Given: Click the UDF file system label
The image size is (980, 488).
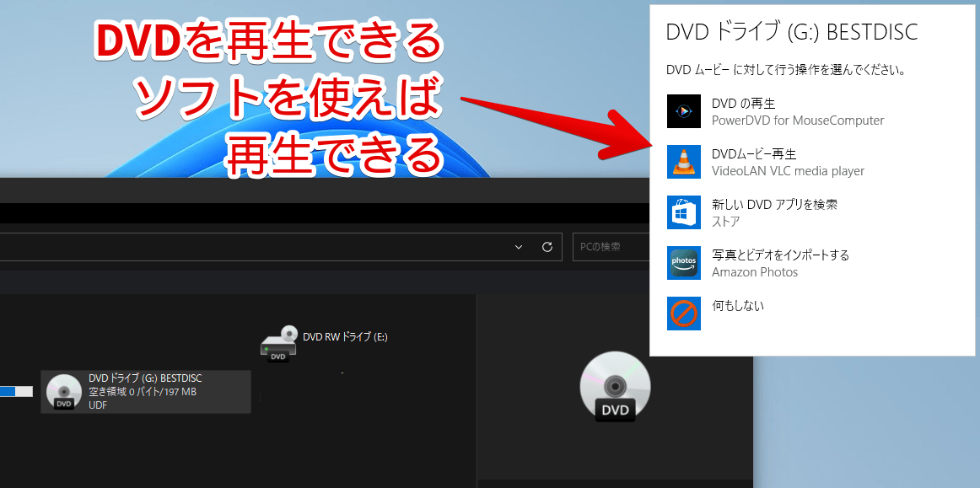Looking at the screenshot, I should click(x=98, y=405).
